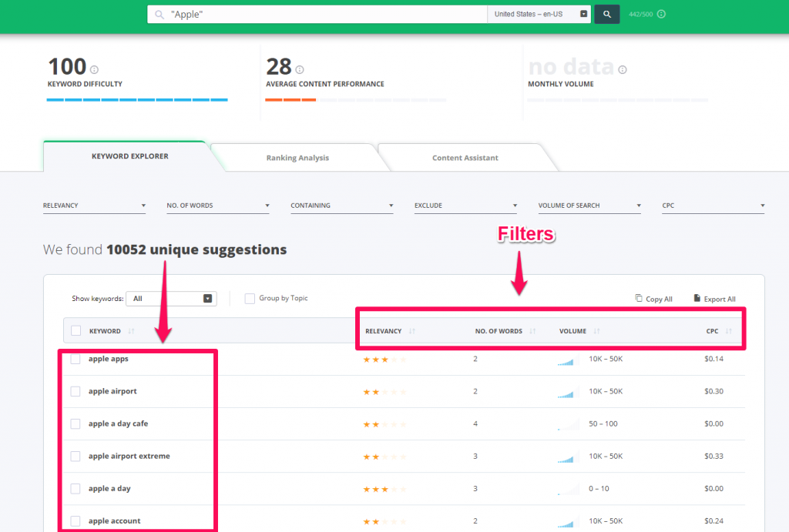Open the apple account keyword
Screen dimensions: 789x532
point(114,521)
